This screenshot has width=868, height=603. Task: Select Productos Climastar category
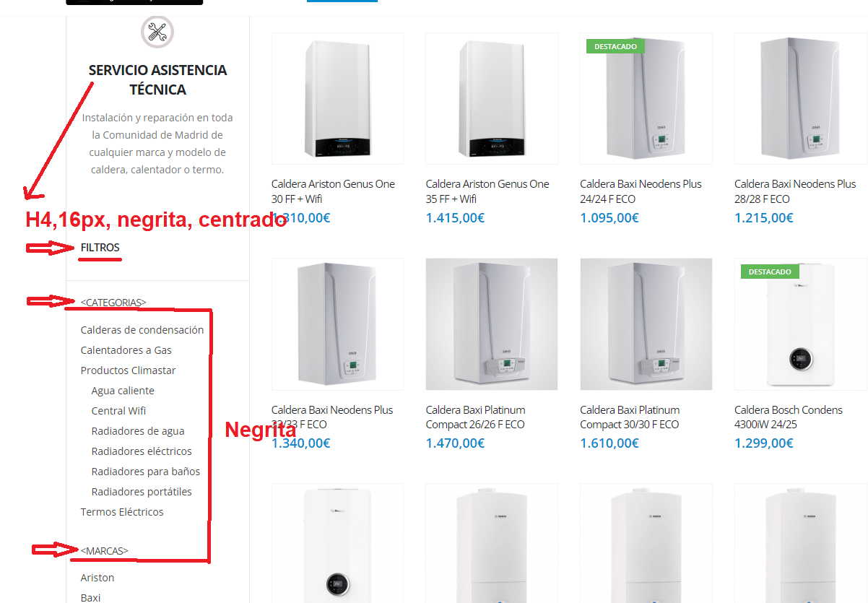point(129,370)
